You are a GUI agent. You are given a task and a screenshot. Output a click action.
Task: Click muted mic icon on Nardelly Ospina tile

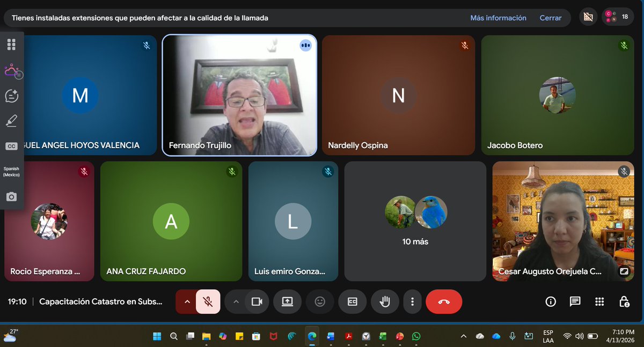tap(465, 46)
